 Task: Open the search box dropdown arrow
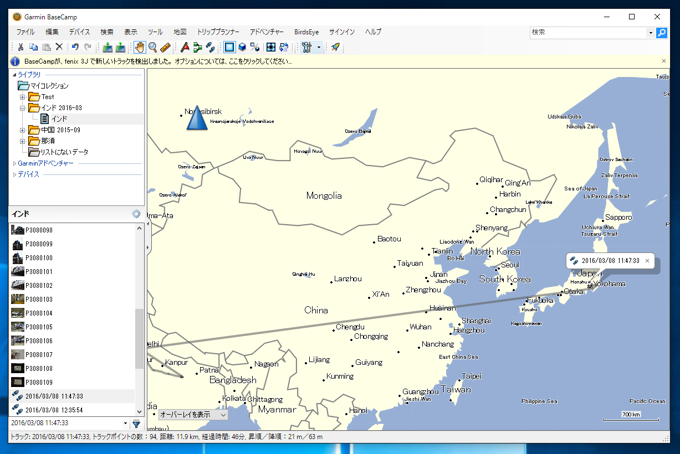pyautogui.click(x=651, y=33)
